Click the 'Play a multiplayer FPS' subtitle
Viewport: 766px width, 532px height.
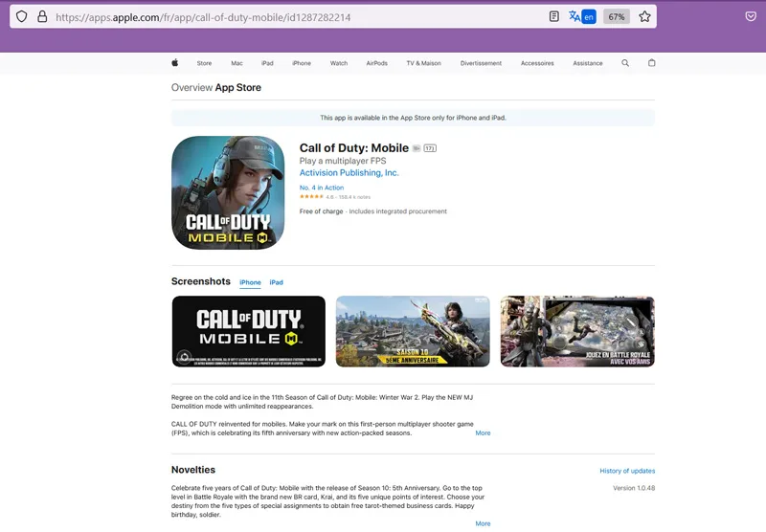(x=343, y=161)
